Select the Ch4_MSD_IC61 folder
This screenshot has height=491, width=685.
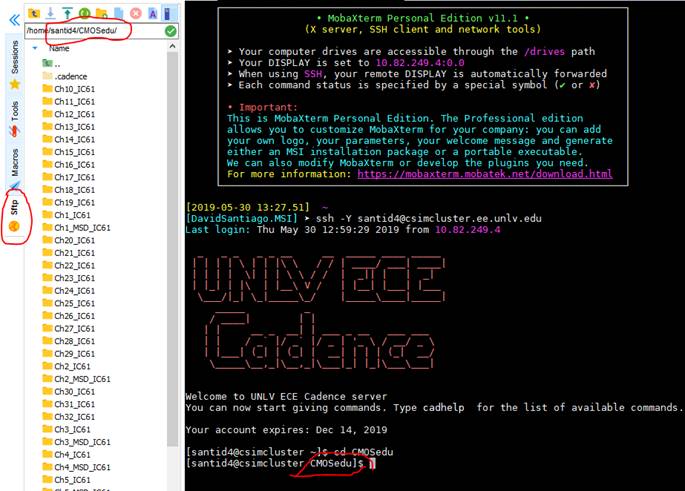click(x=76, y=467)
